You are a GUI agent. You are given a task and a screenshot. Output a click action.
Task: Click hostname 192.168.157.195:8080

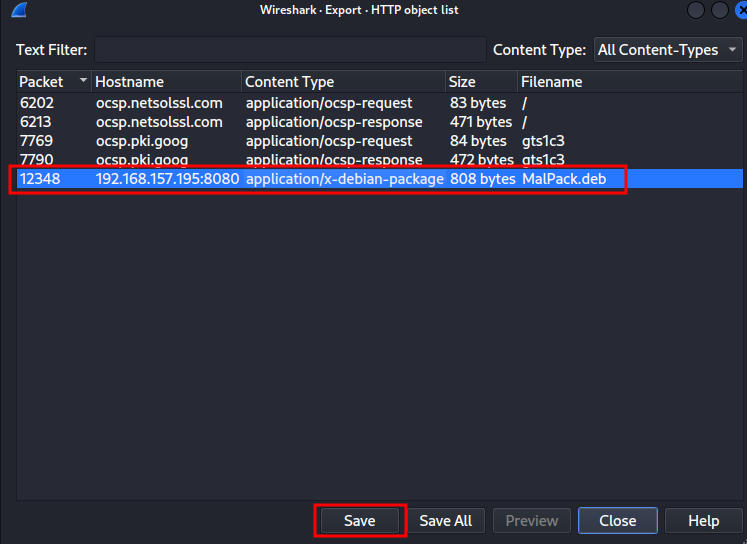167,179
